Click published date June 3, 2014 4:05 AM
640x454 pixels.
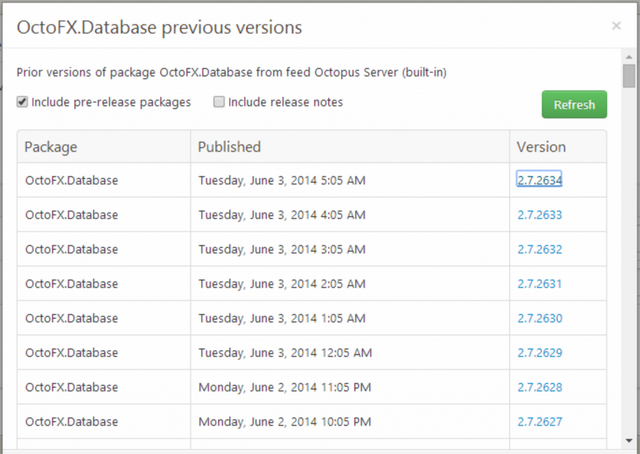pyautogui.click(x=282, y=215)
